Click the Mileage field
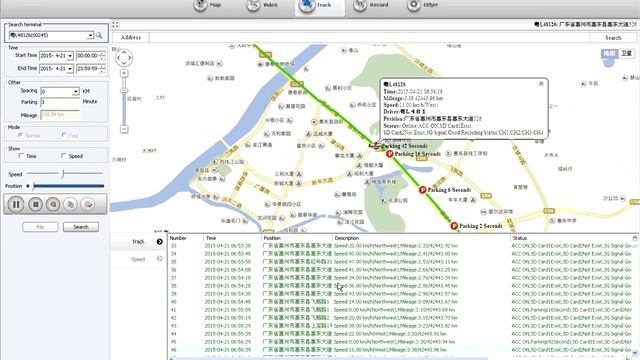The height and width of the screenshot is (360, 640). 60,115
